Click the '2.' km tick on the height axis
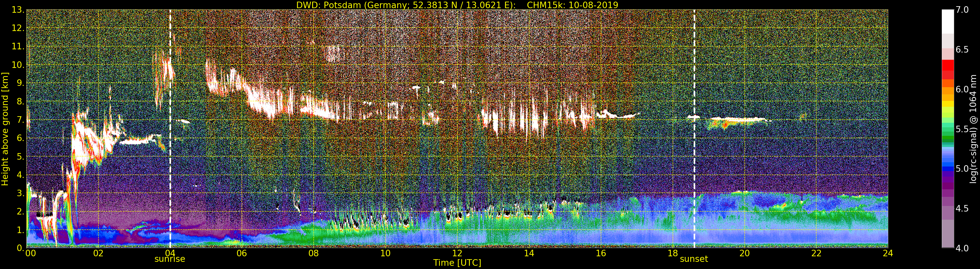Image resolution: width=980 pixels, height=269 pixels. (20, 211)
